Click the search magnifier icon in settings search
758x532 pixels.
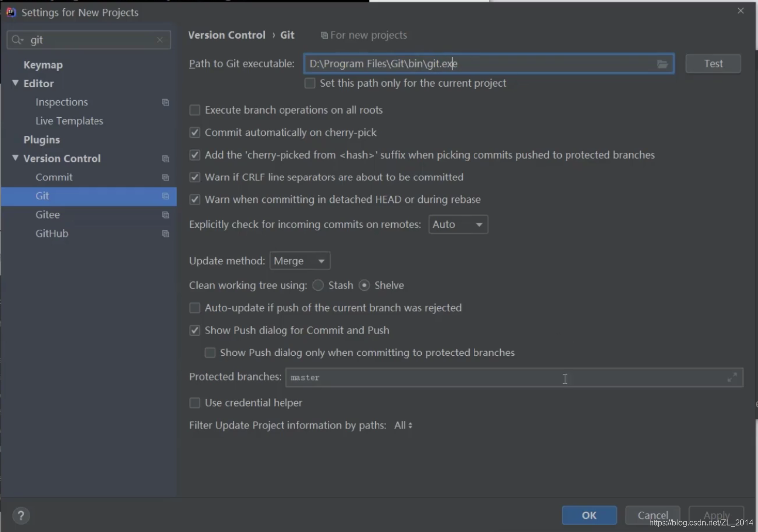tap(17, 40)
